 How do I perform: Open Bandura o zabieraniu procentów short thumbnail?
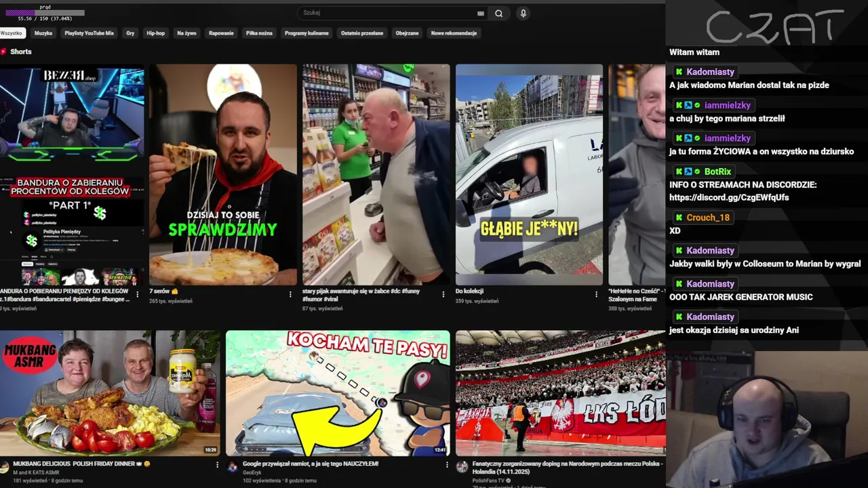(72, 174)
